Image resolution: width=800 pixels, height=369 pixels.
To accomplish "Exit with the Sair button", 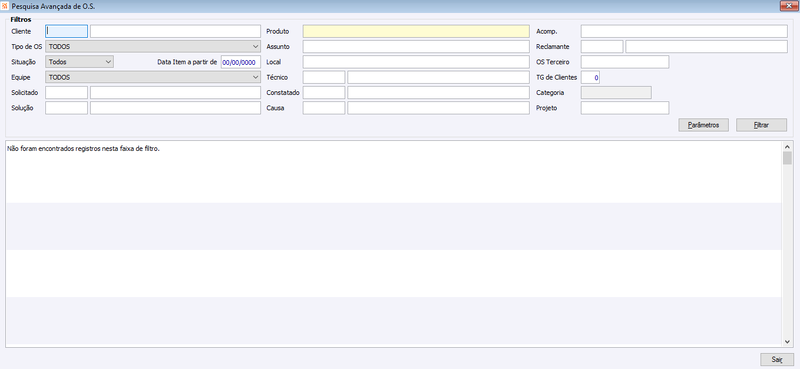I will (x=777, y=359).
